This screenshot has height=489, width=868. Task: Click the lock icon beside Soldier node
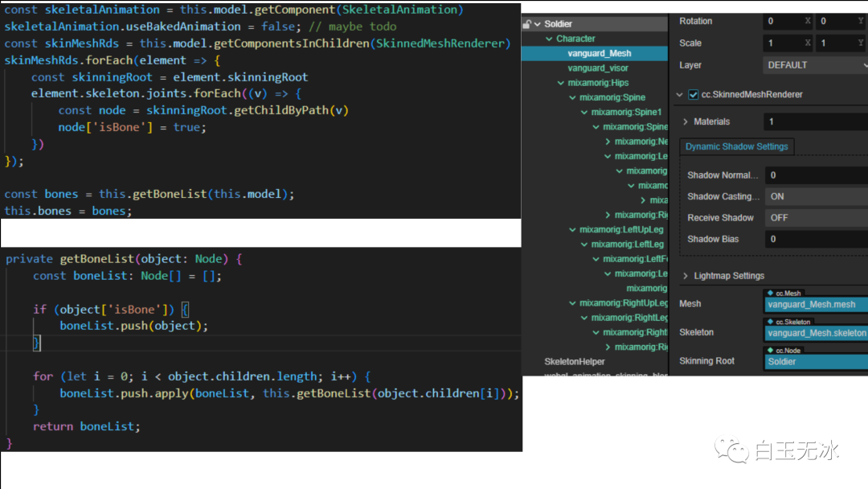526,24
